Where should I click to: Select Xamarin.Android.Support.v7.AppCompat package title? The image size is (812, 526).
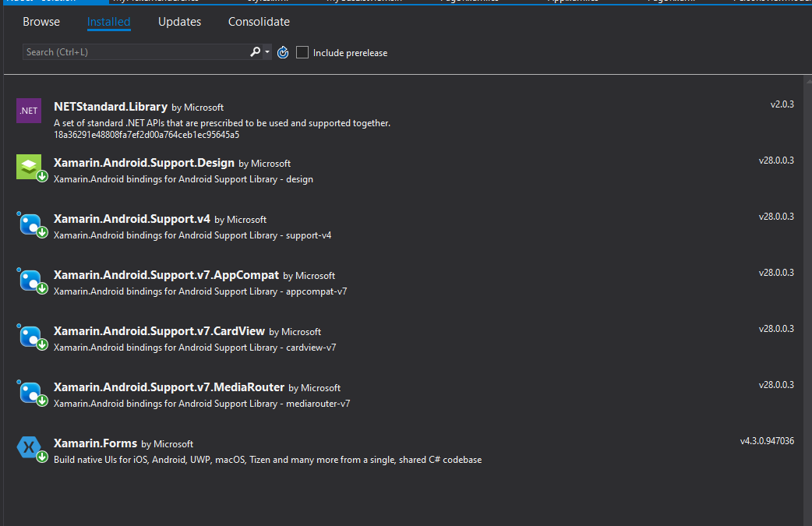coord(166,275)
